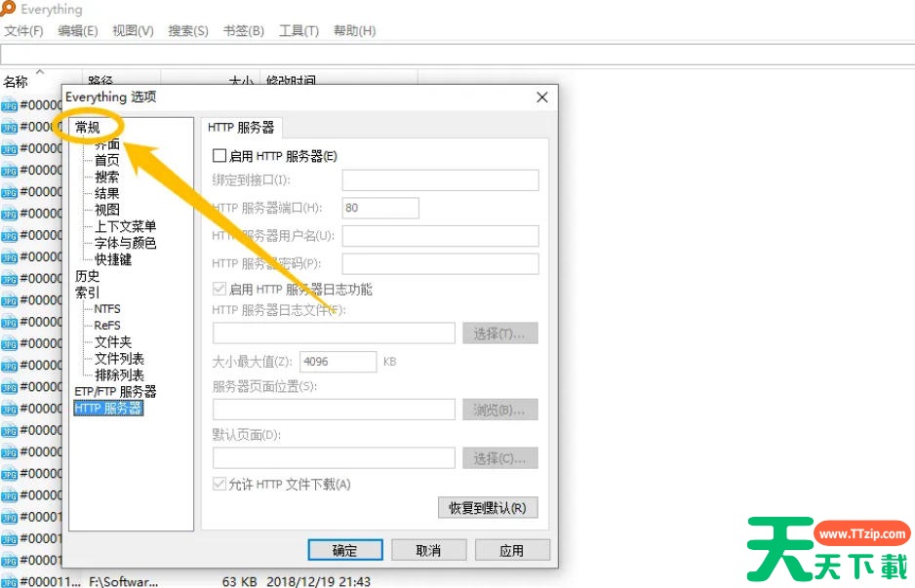Select the 排除列表 tree item

(x=119, y=374)
